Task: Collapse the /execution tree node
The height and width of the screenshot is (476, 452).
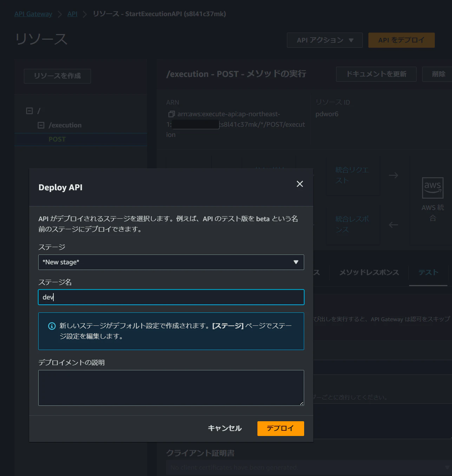Action: (x=41, y=125)
